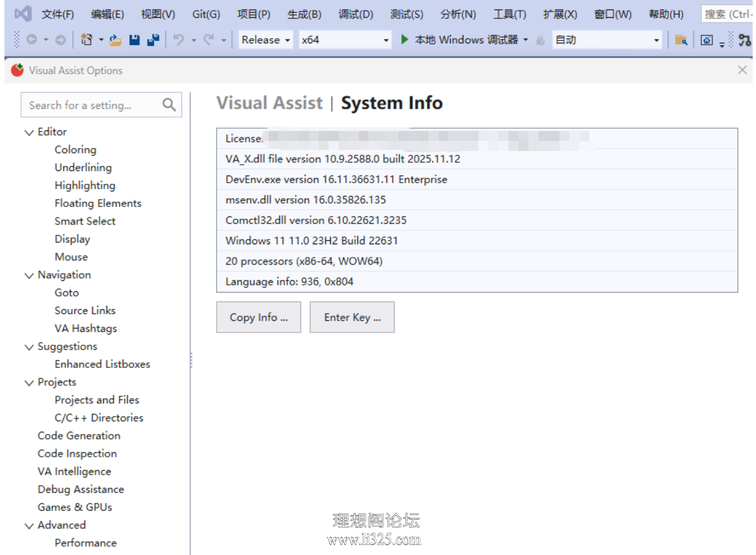Open the redo history dropdown arrow
The image size is (756, 555).
coord(224,40)
